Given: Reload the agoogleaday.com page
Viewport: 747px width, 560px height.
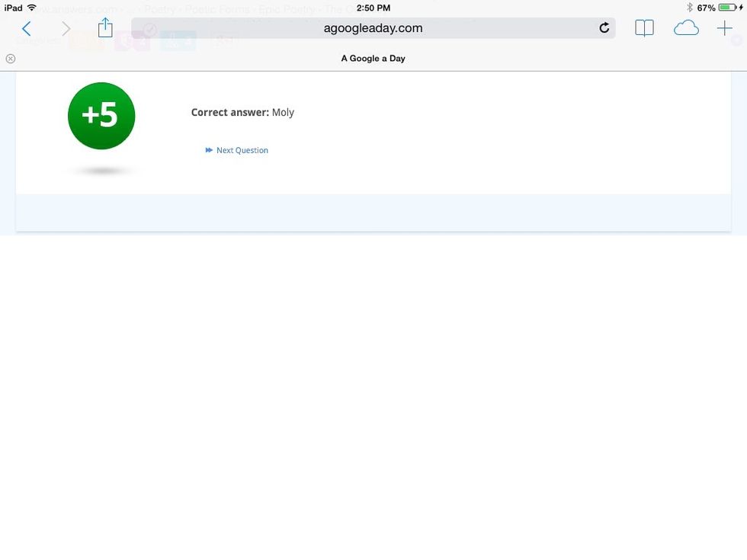Looking at the screenshot, I should [604, 28].
